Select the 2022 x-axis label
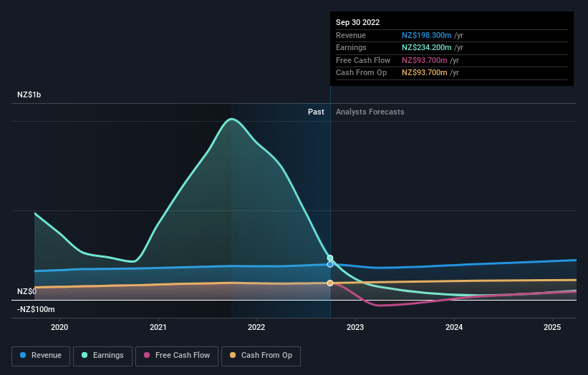The width and height of the screenshot is (588, 375). click(x=256, y=327)
